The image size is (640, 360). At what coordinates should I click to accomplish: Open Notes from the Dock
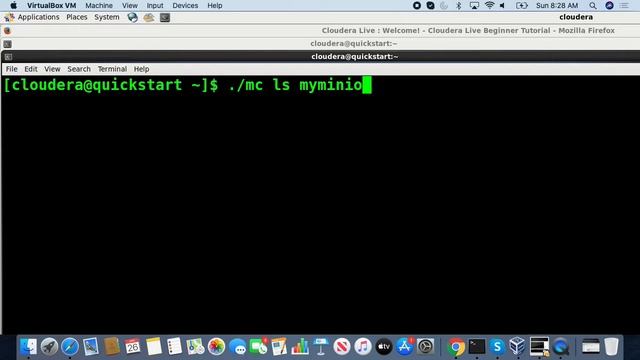click(x=154, y=347)
